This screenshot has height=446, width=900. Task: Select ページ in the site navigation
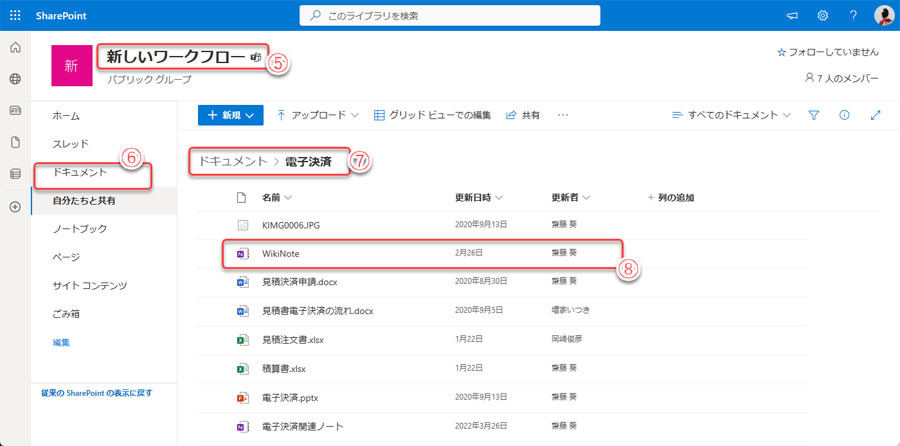pyautogui.click(x=66, y=257)
